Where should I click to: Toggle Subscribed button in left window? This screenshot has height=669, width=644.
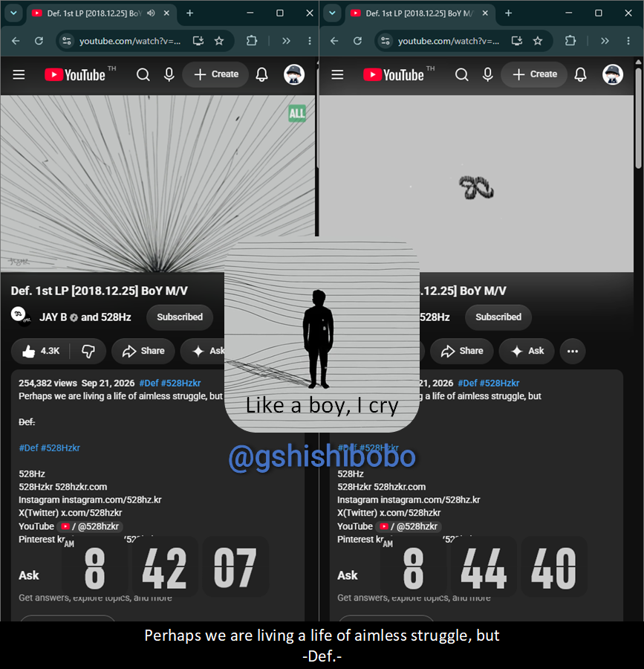point(180,317)
